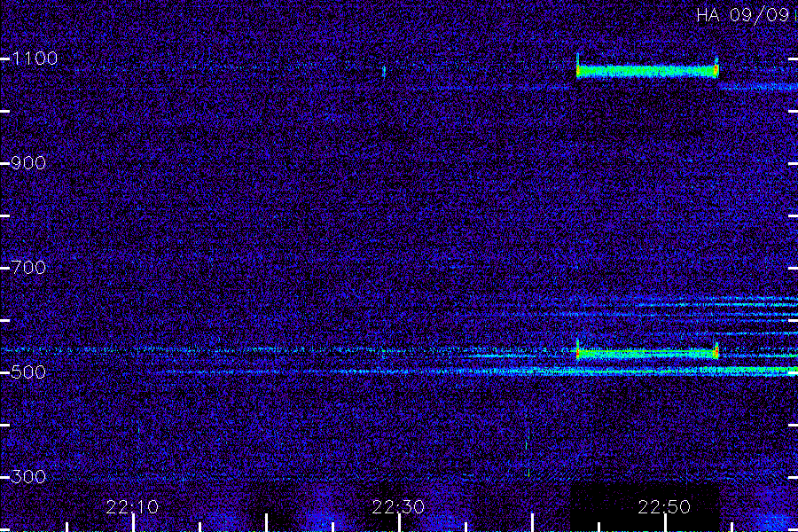
Task: Click the 300 frequency axis label
Action: (28, 476)
